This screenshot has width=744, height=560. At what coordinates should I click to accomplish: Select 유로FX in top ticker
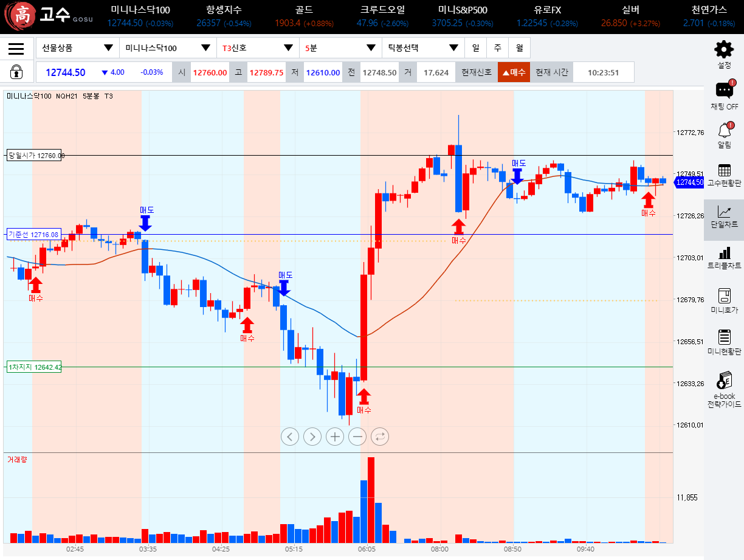[x=547, y=16]
